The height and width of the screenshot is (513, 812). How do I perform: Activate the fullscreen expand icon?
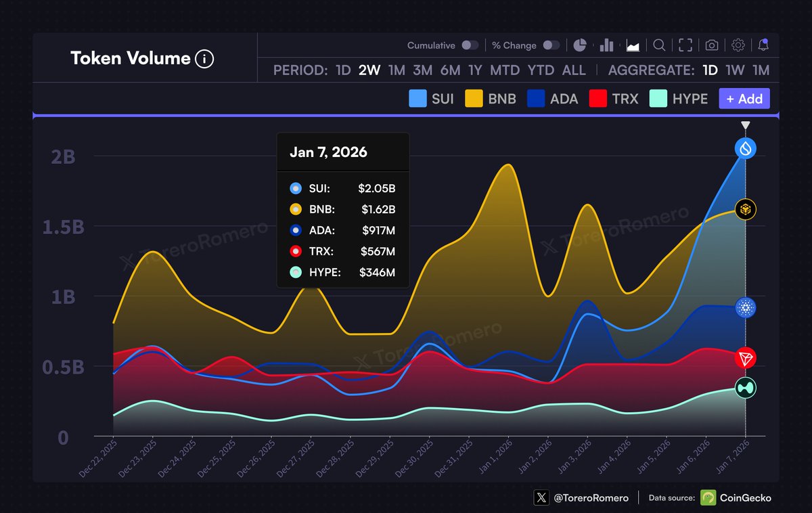685,45
